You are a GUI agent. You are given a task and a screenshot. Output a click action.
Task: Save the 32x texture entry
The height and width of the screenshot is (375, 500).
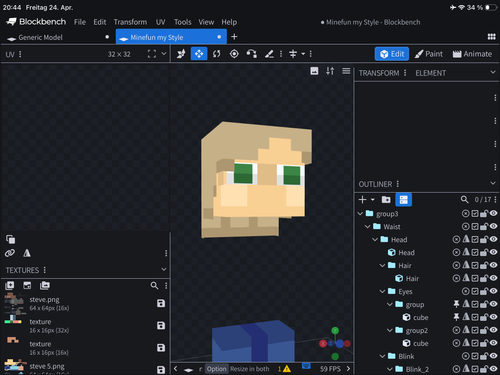click(161, 326)
